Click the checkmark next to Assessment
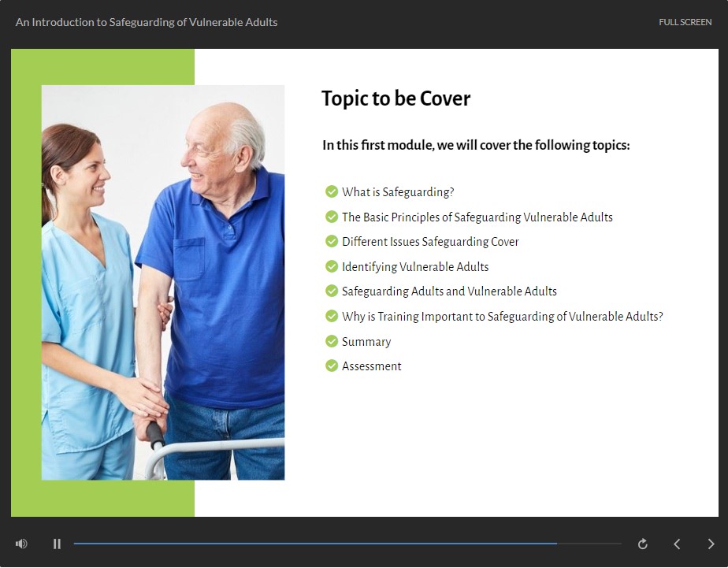 click(332, 366)
